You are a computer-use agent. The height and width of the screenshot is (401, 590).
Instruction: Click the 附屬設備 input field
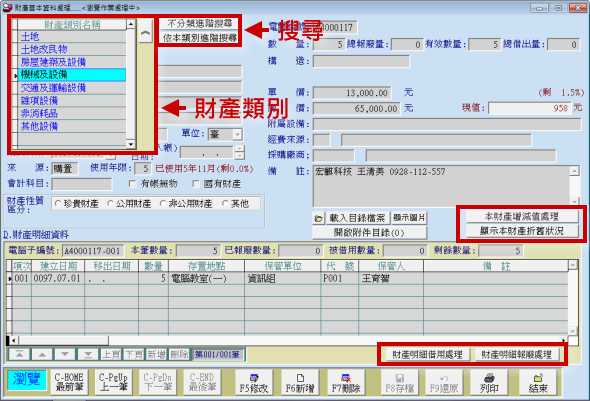[447, 124]
